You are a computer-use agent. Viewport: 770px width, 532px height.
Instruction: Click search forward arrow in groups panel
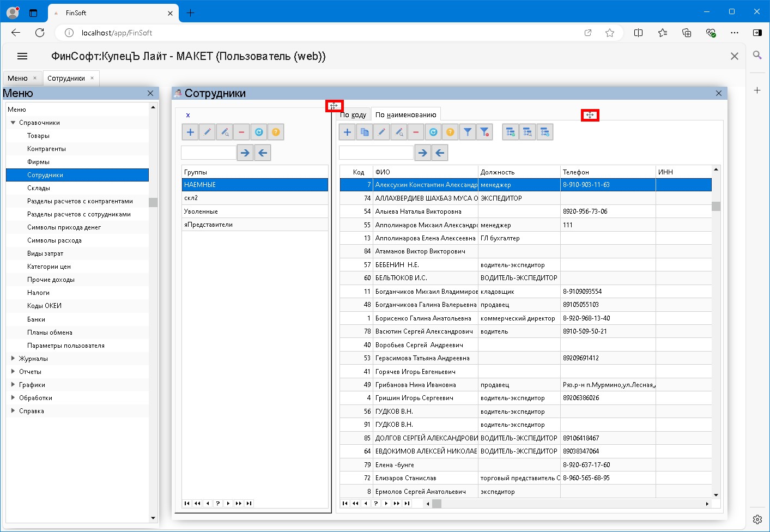coord(245,153)
